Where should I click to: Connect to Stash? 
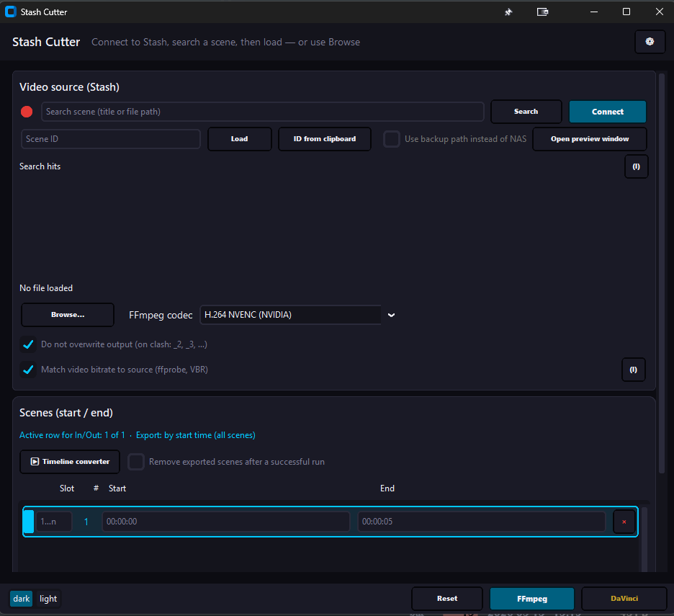(607, 112)
